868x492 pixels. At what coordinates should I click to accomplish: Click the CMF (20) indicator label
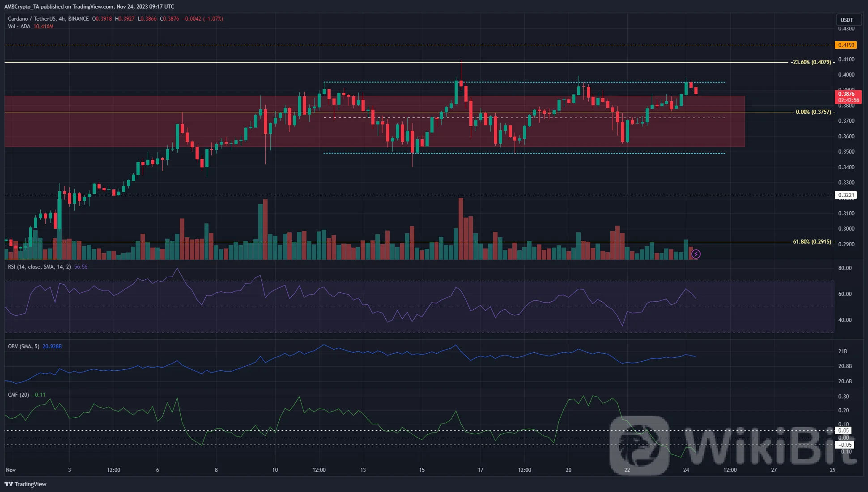18,395
